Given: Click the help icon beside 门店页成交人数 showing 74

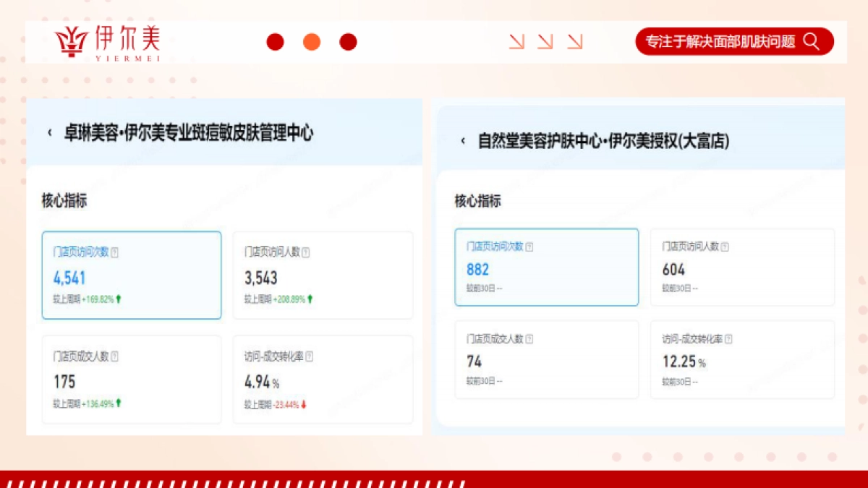Looking at the screenshot, I should (x=529, y=339).
